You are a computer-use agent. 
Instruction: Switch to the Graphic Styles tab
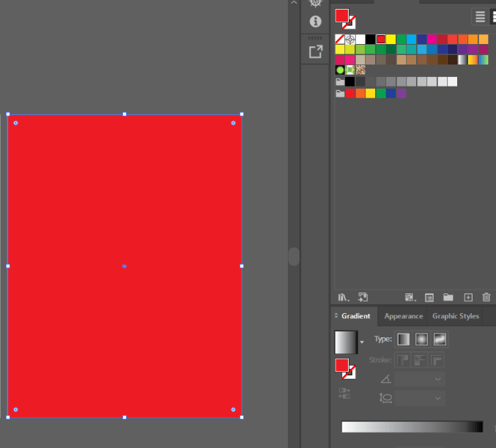(456, 316)
